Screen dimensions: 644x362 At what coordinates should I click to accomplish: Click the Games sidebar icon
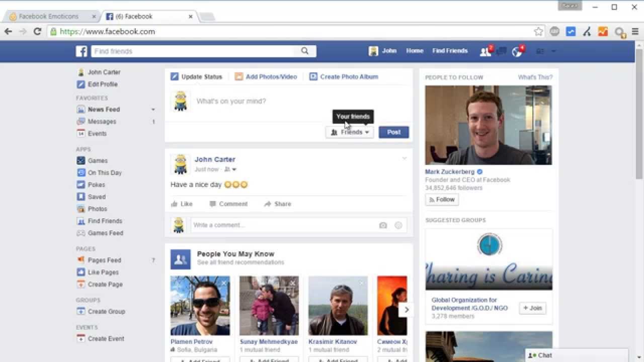[x=80, y=160]
